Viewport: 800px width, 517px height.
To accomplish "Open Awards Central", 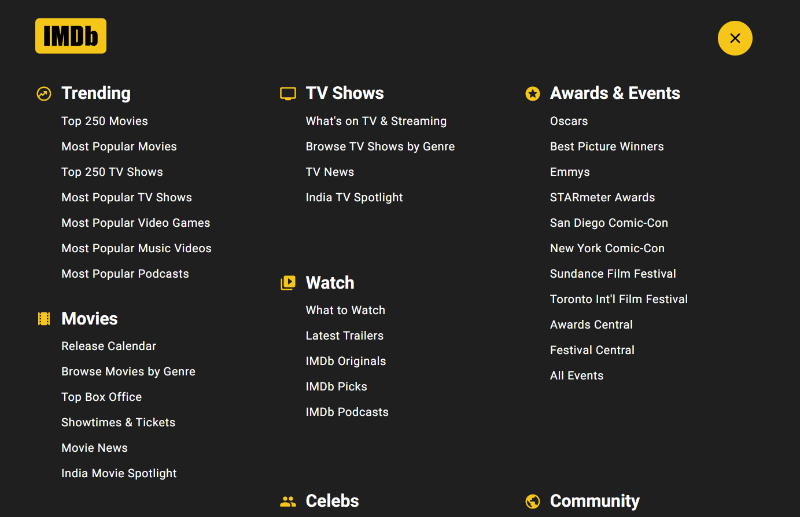I will (x=591, y=325).
